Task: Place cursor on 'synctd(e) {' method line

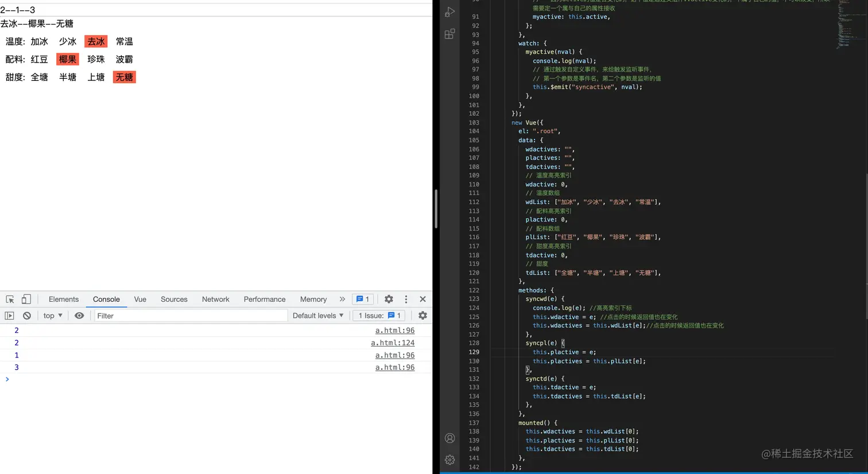Action: click(x=545, y=379)
